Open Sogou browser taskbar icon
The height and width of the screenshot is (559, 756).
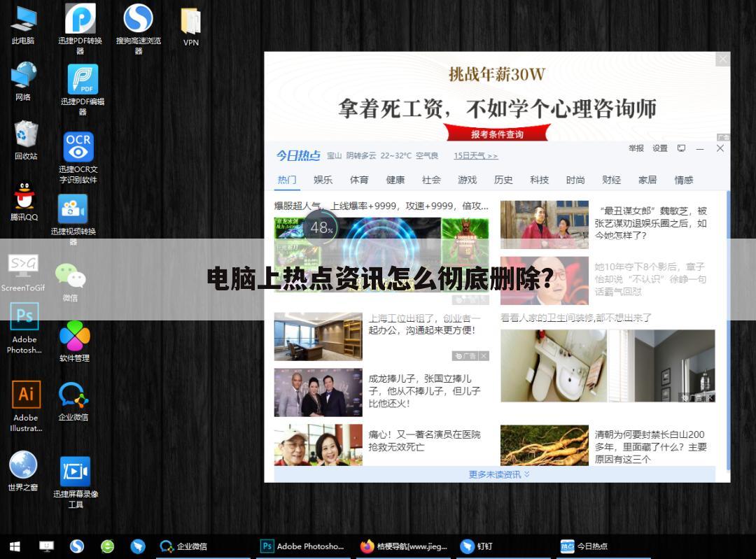77,546
